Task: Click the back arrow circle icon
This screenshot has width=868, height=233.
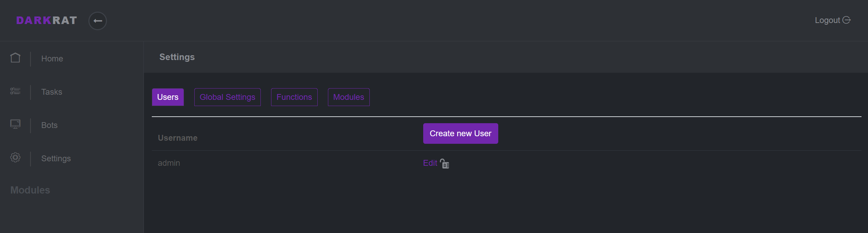Action: point(98,21)
